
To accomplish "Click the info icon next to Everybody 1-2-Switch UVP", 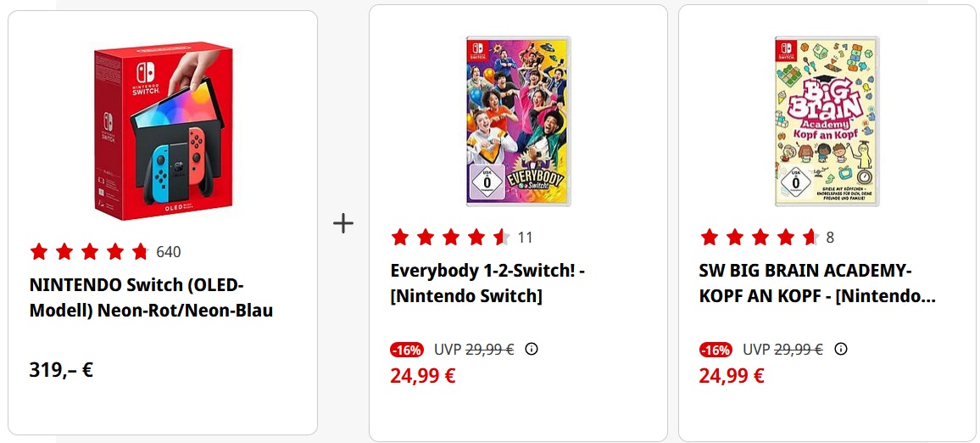I will (532, 349).
